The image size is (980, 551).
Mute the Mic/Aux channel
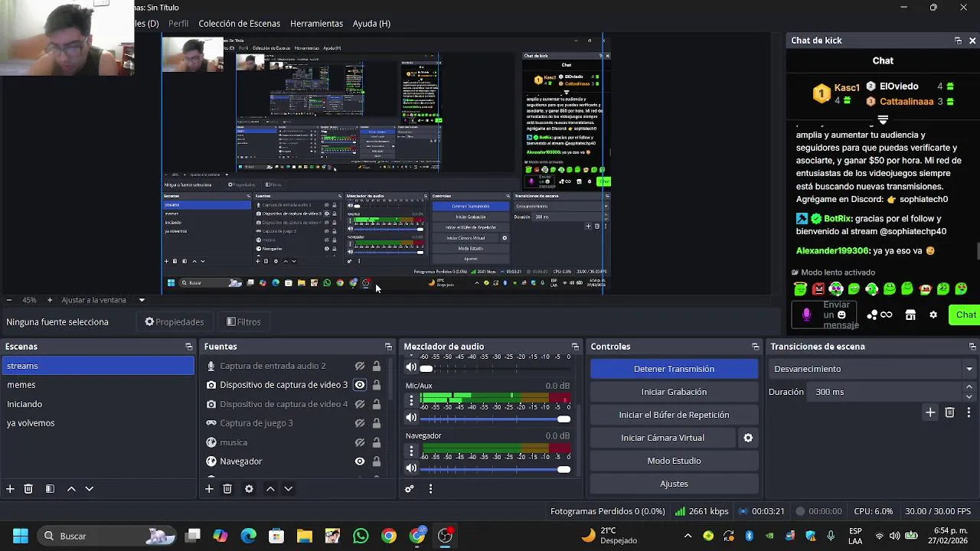tap(411, 418)
